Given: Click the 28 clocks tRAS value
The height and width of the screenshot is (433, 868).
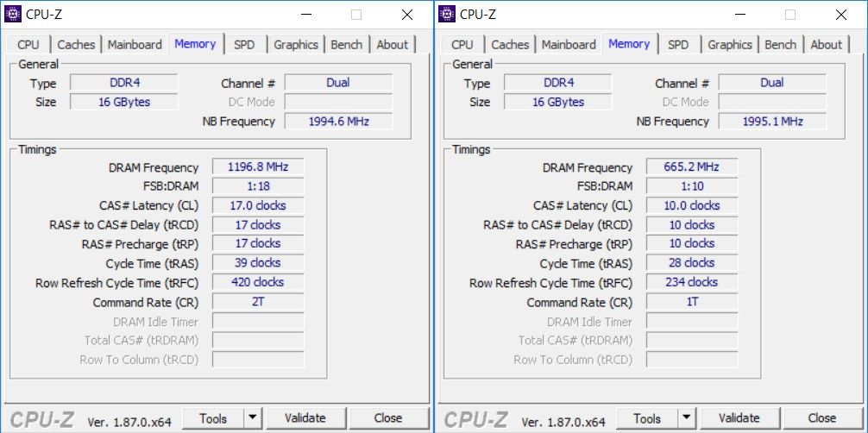Looking at the screenshot, I should click(692, 263).
